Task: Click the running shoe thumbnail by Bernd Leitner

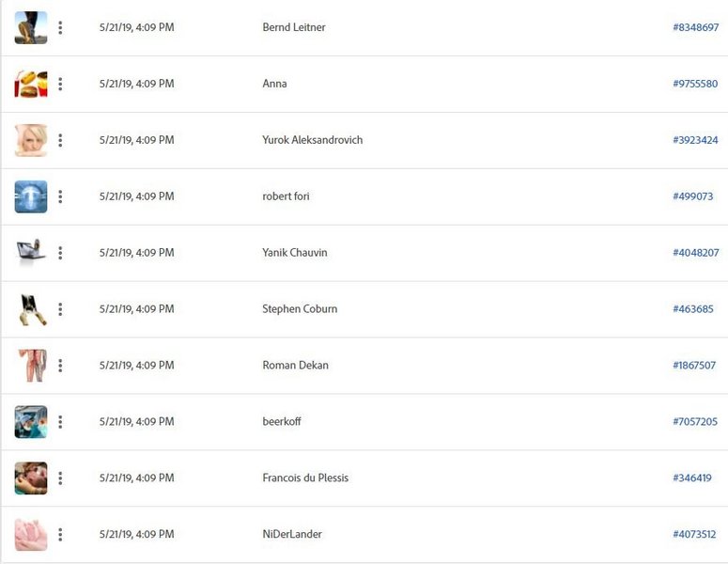Action: (x=31, y=28)
